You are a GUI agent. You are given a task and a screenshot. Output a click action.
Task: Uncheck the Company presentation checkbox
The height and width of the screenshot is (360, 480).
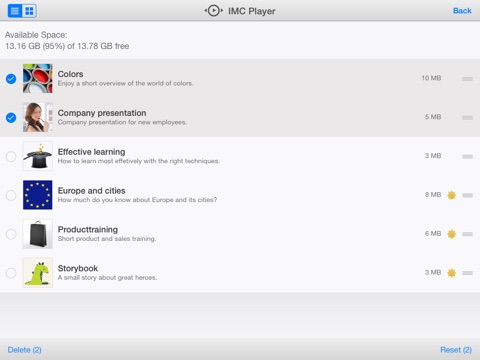click(11, 117)
